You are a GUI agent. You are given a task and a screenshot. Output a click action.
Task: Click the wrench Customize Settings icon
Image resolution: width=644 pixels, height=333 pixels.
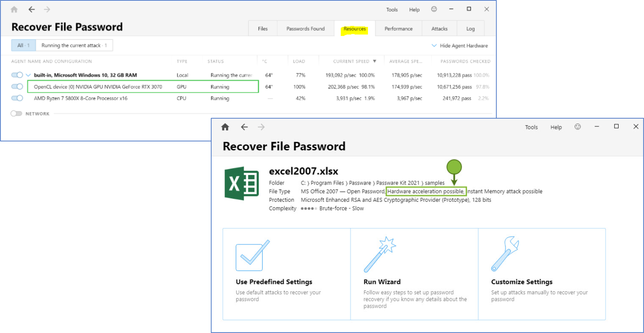[x=505, y=254]
